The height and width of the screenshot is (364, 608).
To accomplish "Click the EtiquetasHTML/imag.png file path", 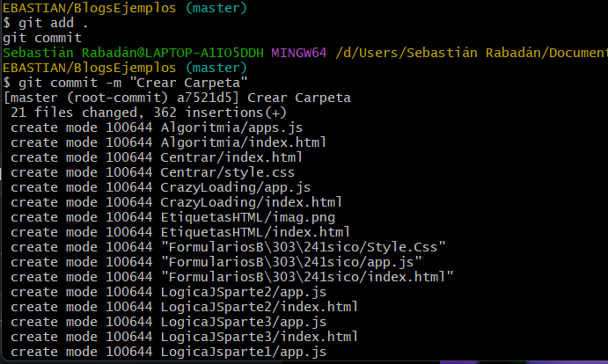I will 247,217.
